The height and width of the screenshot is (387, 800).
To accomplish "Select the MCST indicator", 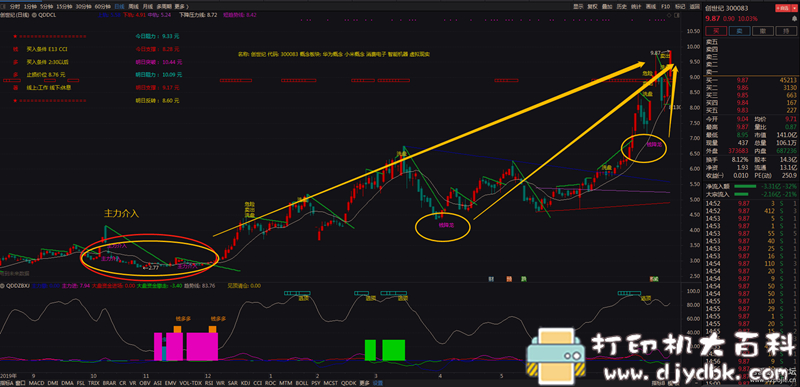I will pyautogui.click(x=331, y=382).
